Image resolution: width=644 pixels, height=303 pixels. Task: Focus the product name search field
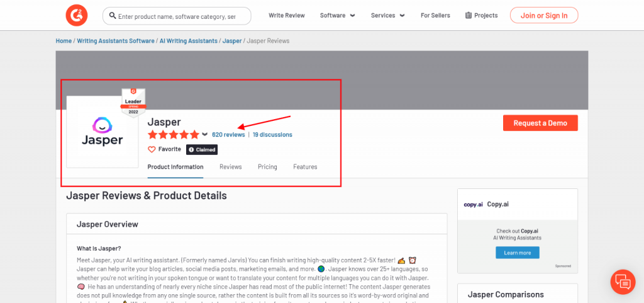click(177, 16)
